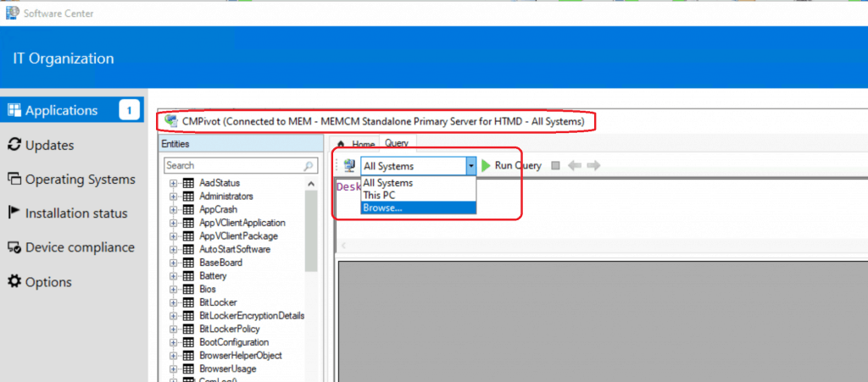The height and width of the screenshot is (382, 868).
Task: Select All Systems from the dropdown list
Action: pyautogui.click(x=419, y=183)
